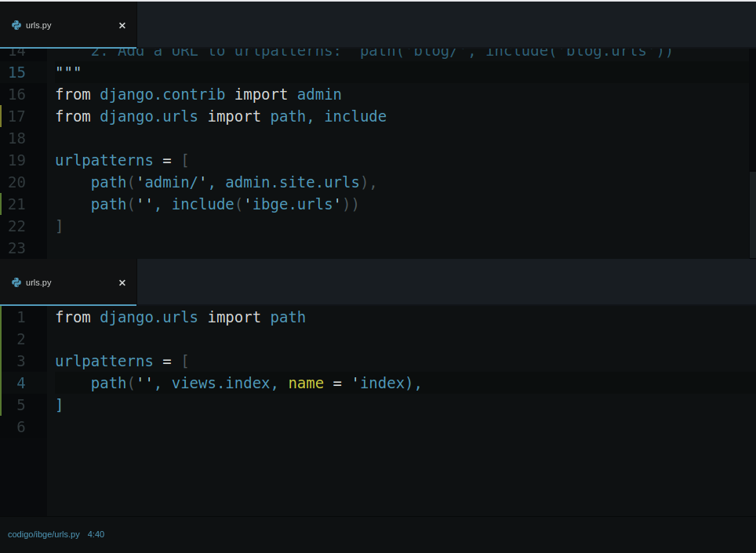Click the upper pane vertical scrollbar
756x553 pixels.
tap(753, 215)
